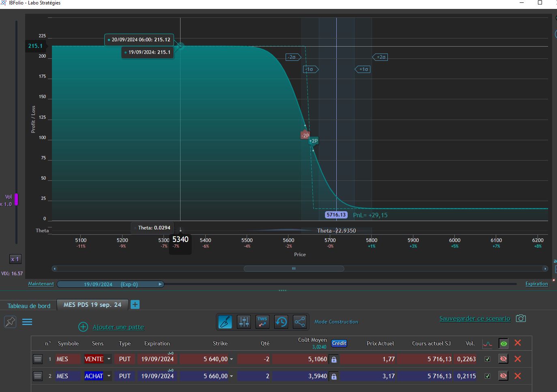
Task: Click the pin icon
Action: coord(10,322)
